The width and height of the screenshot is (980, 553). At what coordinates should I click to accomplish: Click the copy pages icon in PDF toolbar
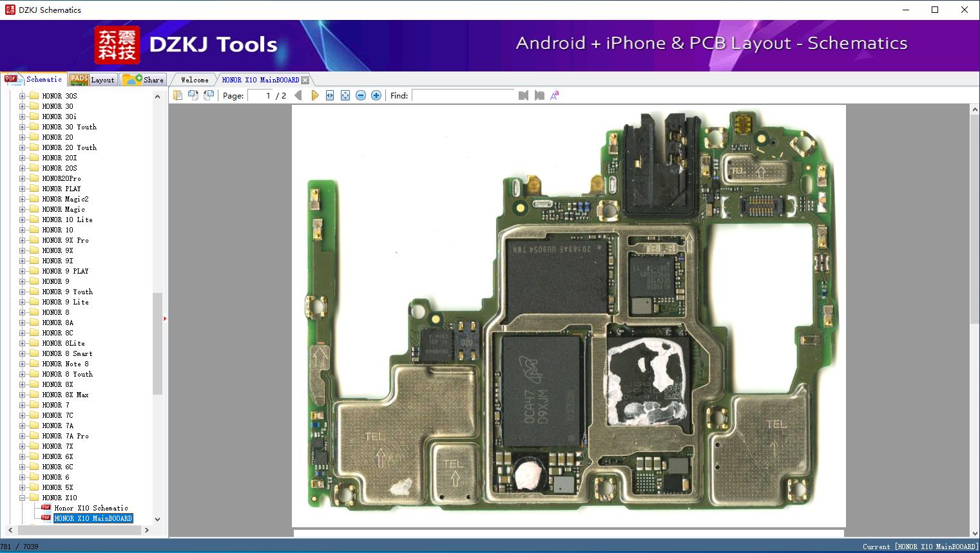(178, 95)
